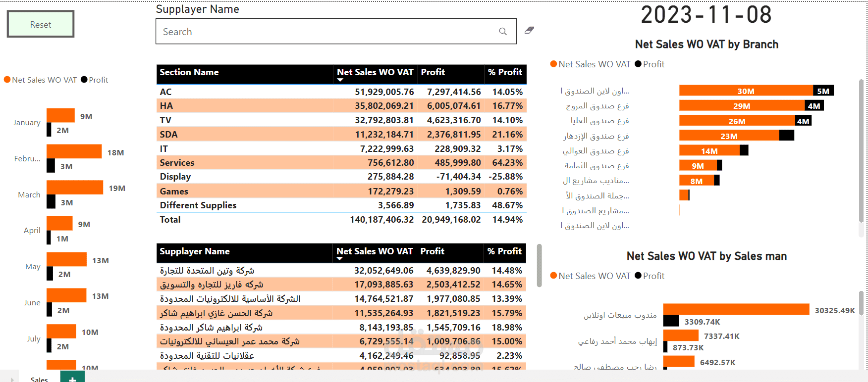This screenshot has height=382, width=868.
Task: Select the SDA section row
Action: tap(341, 135)
